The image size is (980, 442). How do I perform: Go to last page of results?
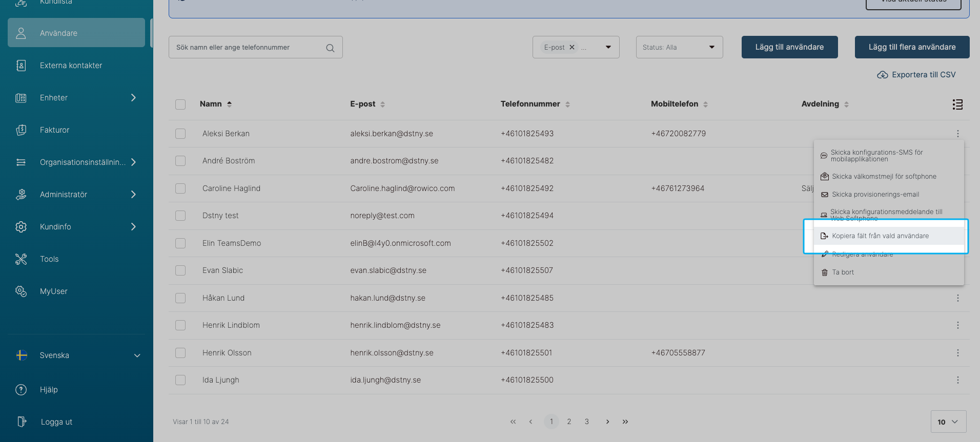[625, 422]
